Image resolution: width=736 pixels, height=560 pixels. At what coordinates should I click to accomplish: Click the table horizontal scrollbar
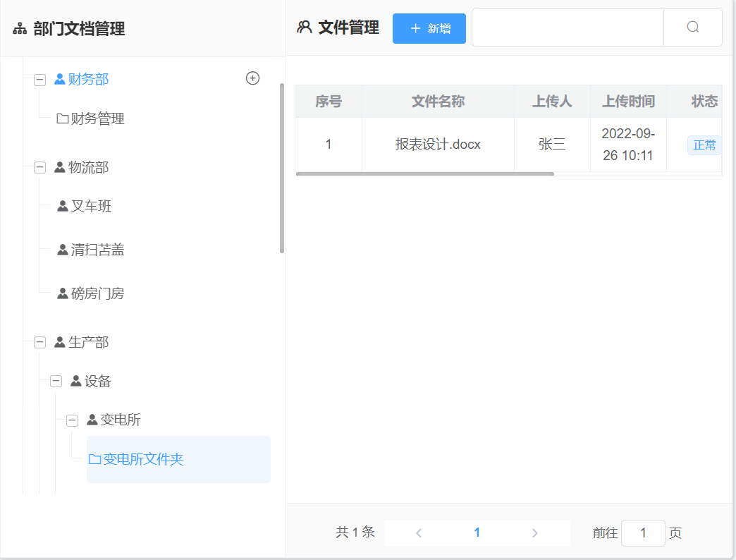click(425, 174)
